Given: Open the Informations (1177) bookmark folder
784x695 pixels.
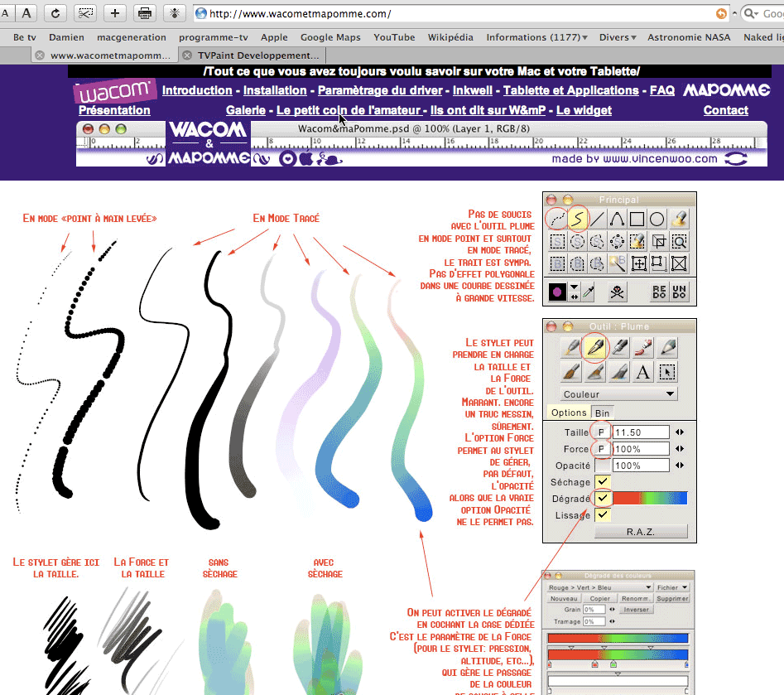Looking at the screenshot, I should coord(536,37).
